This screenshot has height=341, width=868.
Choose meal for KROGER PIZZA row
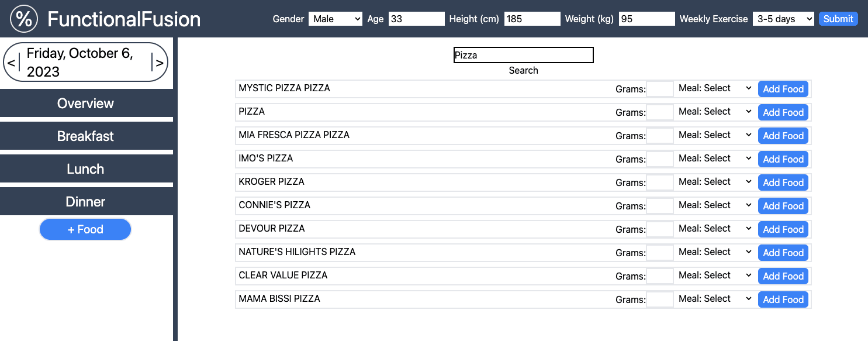coord(715,182)
